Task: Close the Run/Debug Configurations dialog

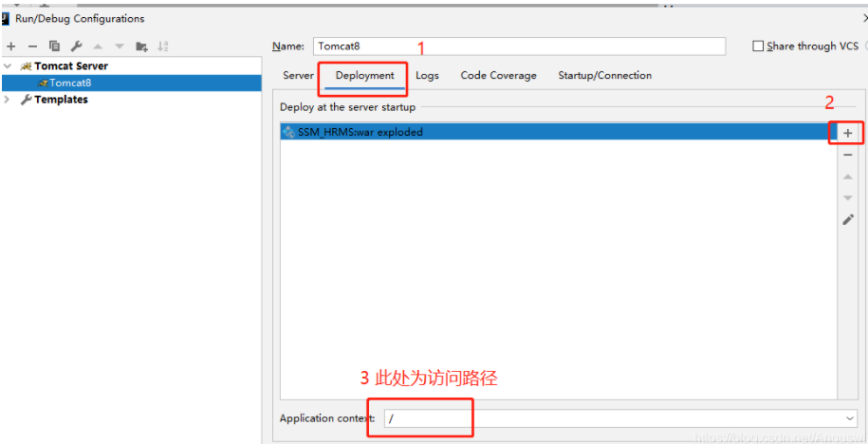Action: pos(864,18)
